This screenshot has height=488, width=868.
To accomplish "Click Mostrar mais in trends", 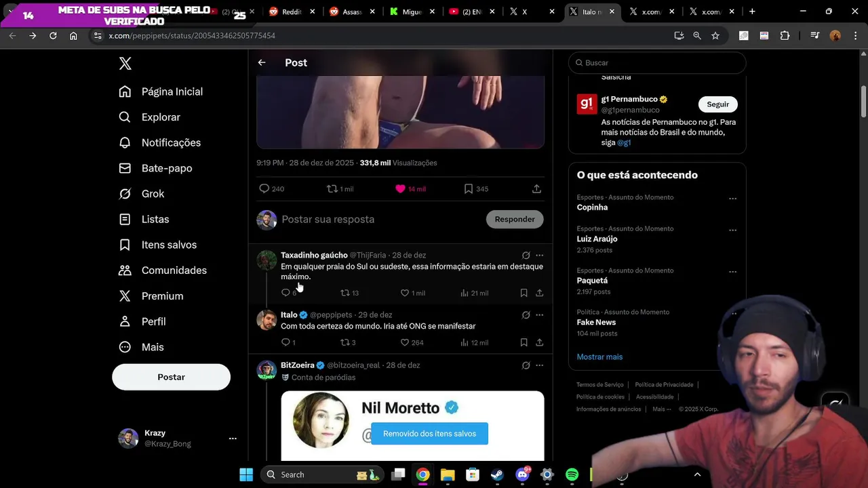I will click(599, 357).
